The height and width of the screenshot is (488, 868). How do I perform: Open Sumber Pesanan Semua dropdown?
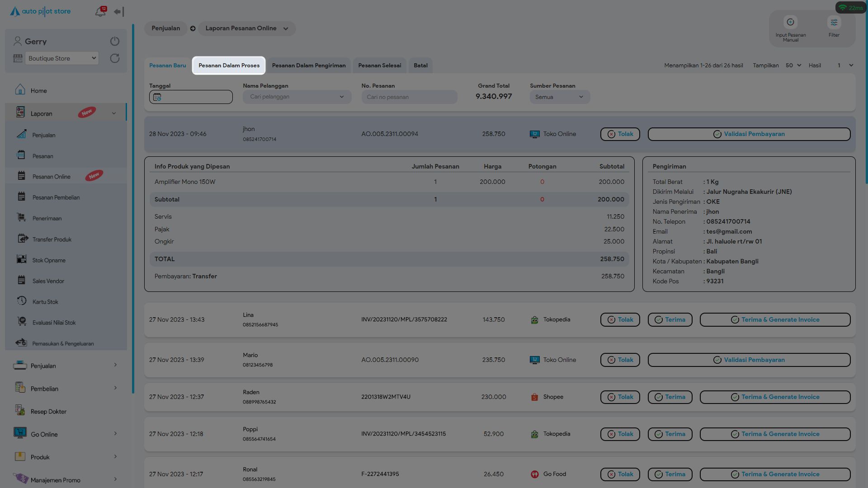[x=559, y=97]
